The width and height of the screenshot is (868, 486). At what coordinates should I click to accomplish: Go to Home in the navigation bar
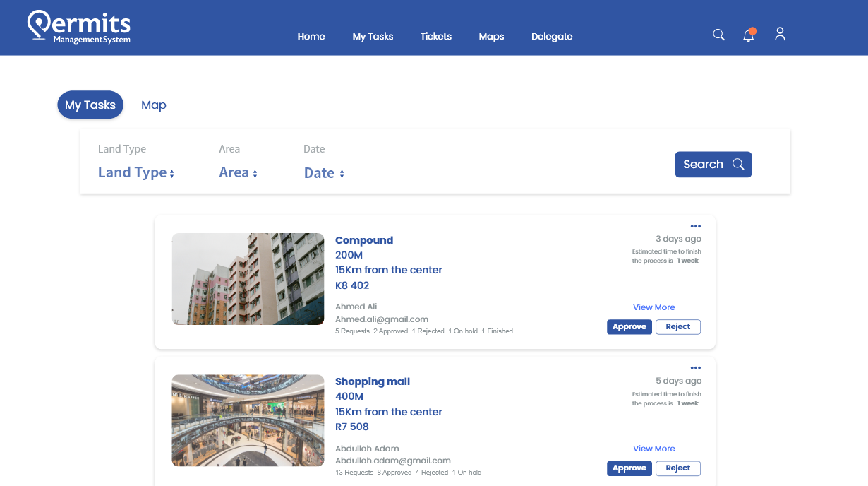point(311,36)
